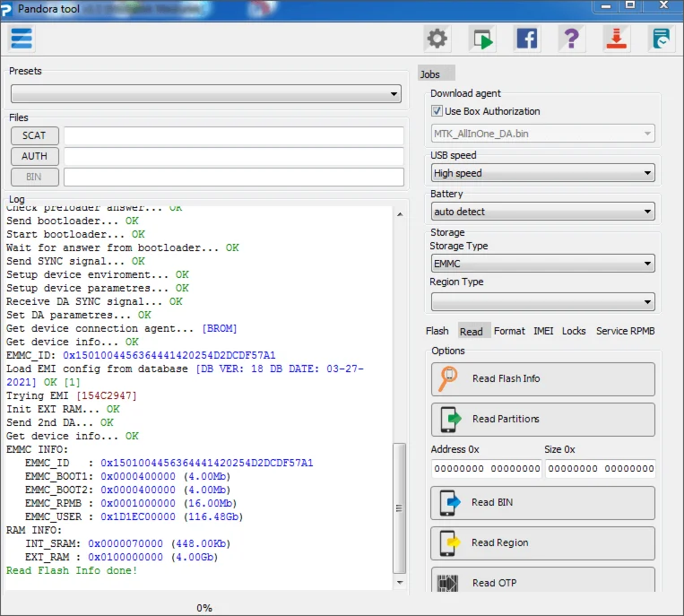Click the checklist document toolbar icon
Image resolution: width=684 pixels, height=616 pixels.
pos(661,39)
